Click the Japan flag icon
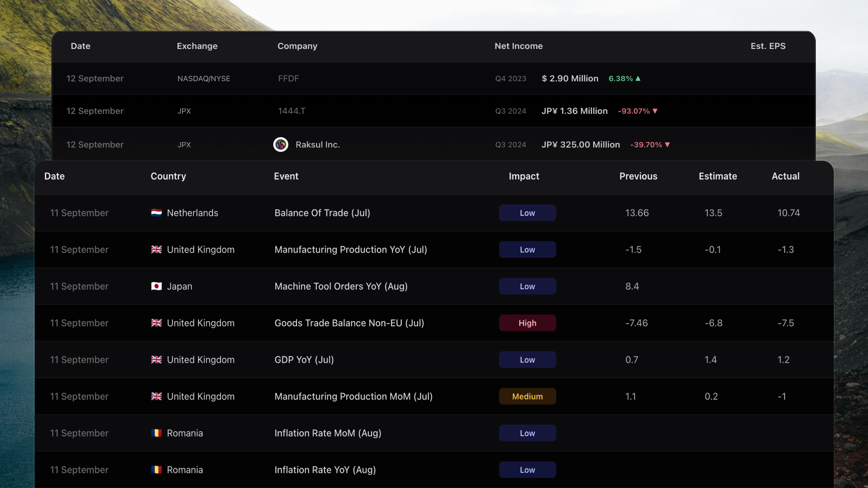The height and width of the screenshot is (488, 868). click(x=156, y=286)
